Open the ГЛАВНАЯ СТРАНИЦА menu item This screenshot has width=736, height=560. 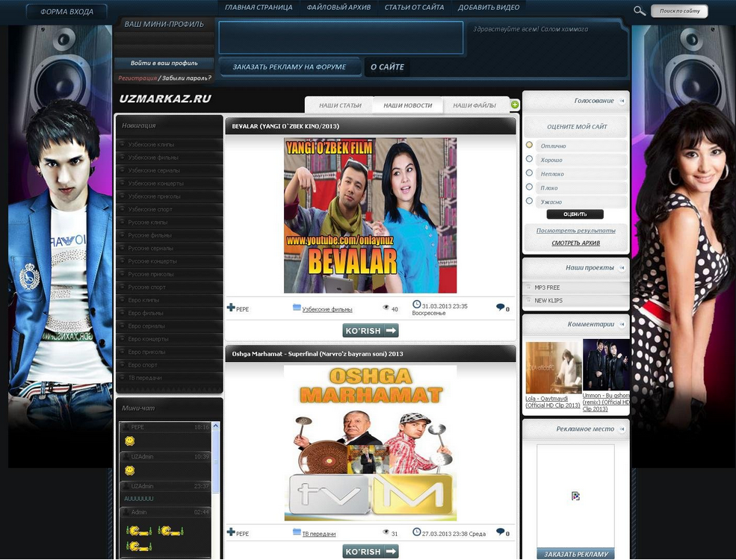(259, 7)
